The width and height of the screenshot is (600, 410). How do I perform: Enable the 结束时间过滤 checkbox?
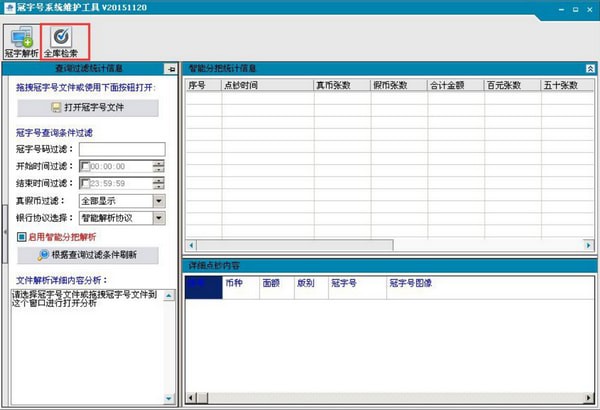[x=85, y=183]
